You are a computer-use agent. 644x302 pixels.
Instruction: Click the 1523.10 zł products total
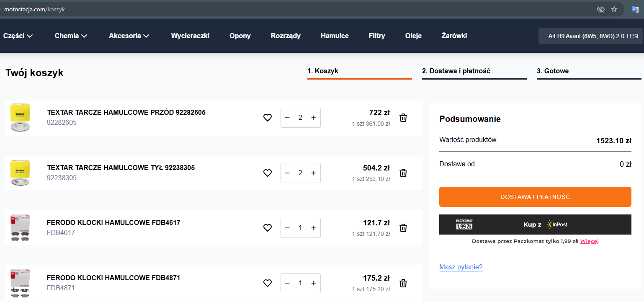(613, 141)
